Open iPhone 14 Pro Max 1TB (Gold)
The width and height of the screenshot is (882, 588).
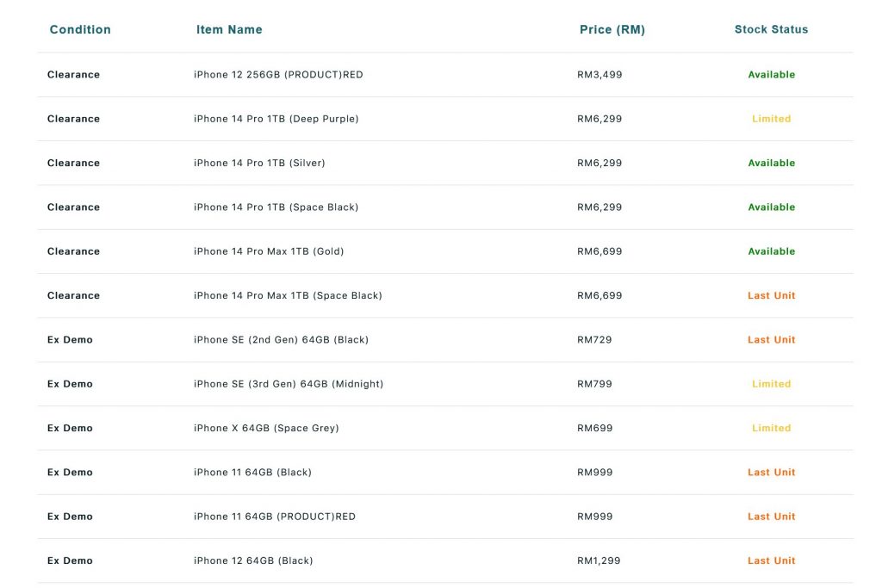(x=269, y=251)
